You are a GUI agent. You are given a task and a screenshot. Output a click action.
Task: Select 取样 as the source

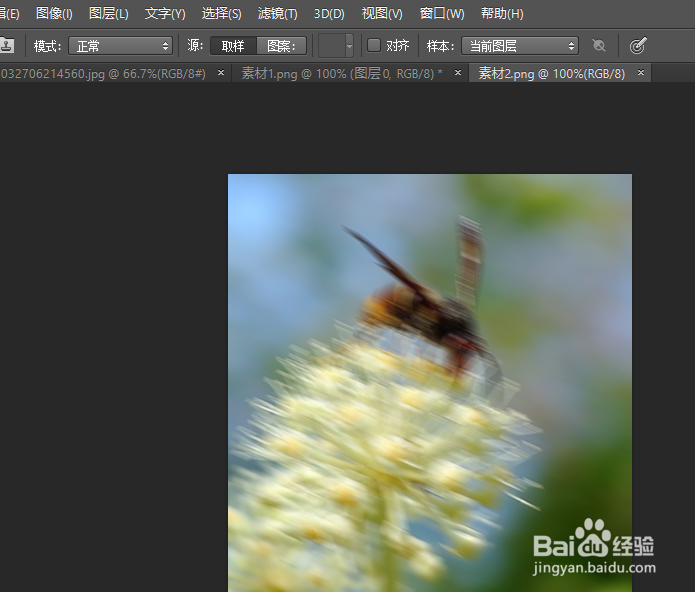[x=233, y=46]
